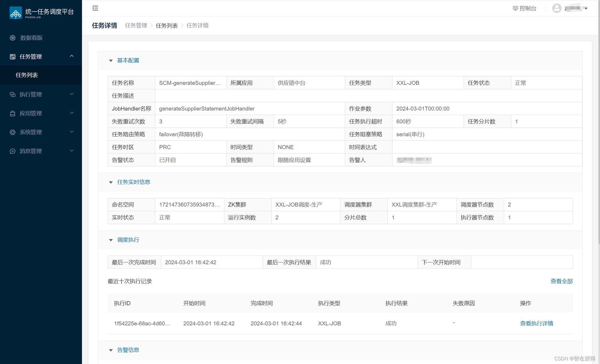
Task: Click the 任务管理 sidebar icon
Action: pyautogui.click(x=13, y=57)
